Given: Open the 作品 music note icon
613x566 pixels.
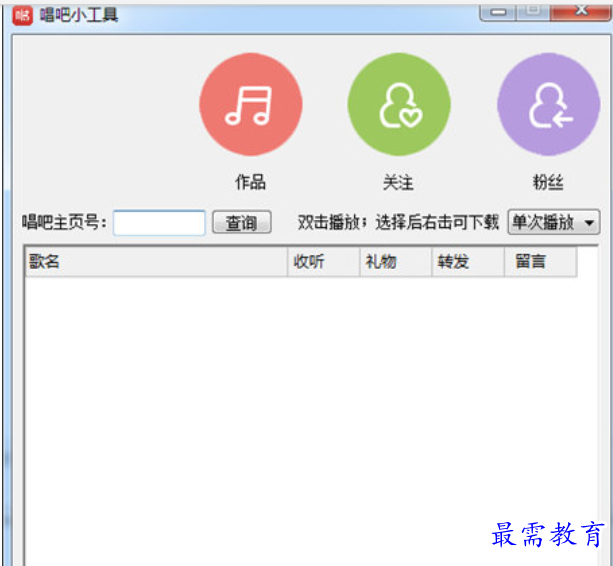Looking at the screenshot, I should (251, 104).
